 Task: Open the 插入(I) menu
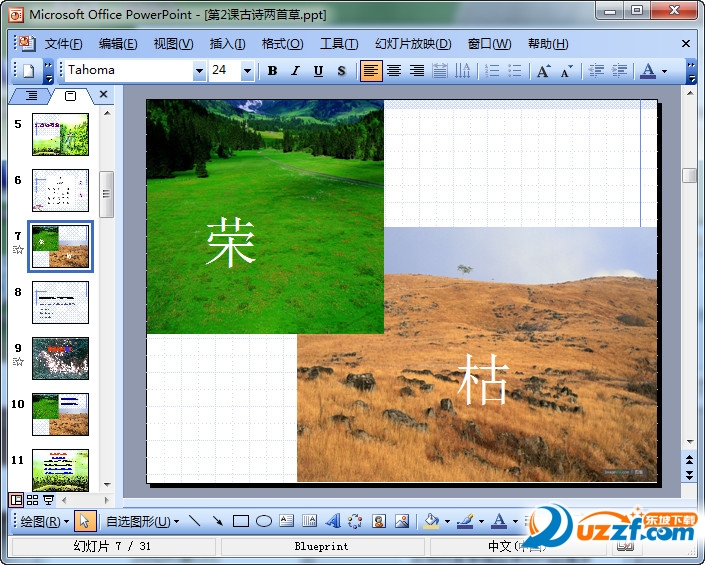(x=227, y=44)
